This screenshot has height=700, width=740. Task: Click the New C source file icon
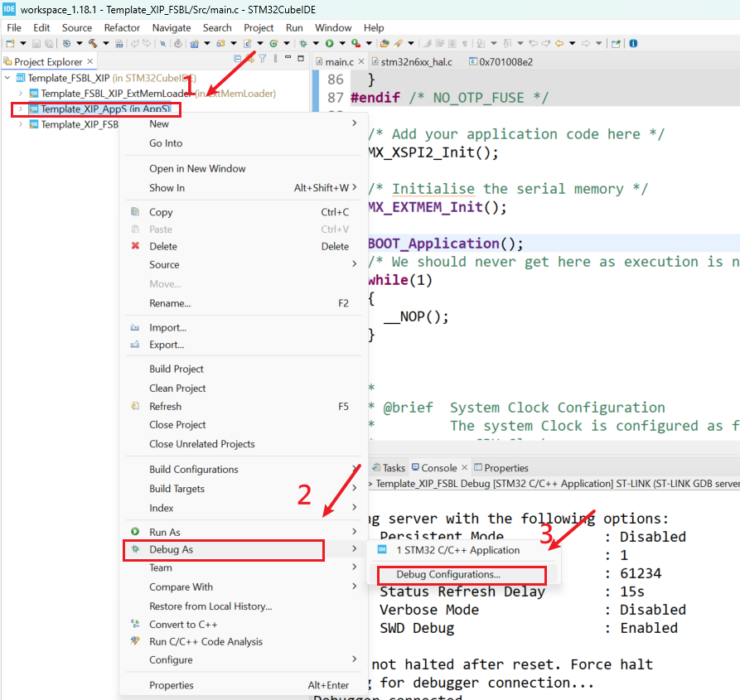tap(247, 43)
